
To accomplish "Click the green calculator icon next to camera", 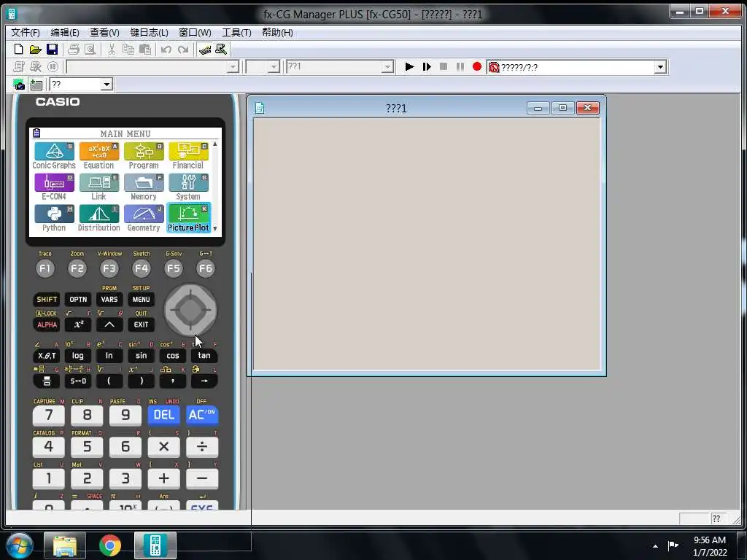I will (36, 85).
